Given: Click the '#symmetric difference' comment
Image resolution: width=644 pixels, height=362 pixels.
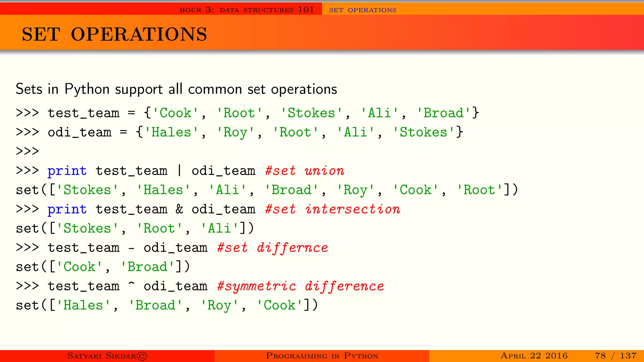Looking at the screenshot, I should coord(301,286).
